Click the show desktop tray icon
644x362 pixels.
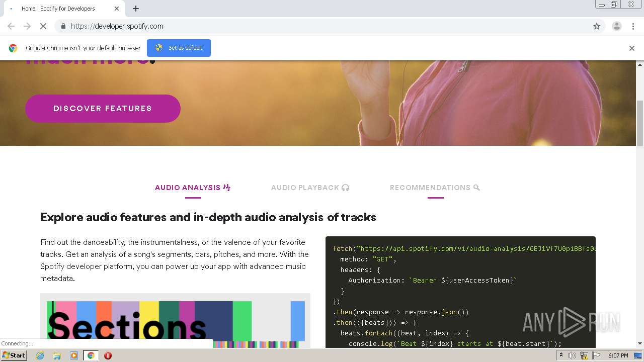[638, 355]
